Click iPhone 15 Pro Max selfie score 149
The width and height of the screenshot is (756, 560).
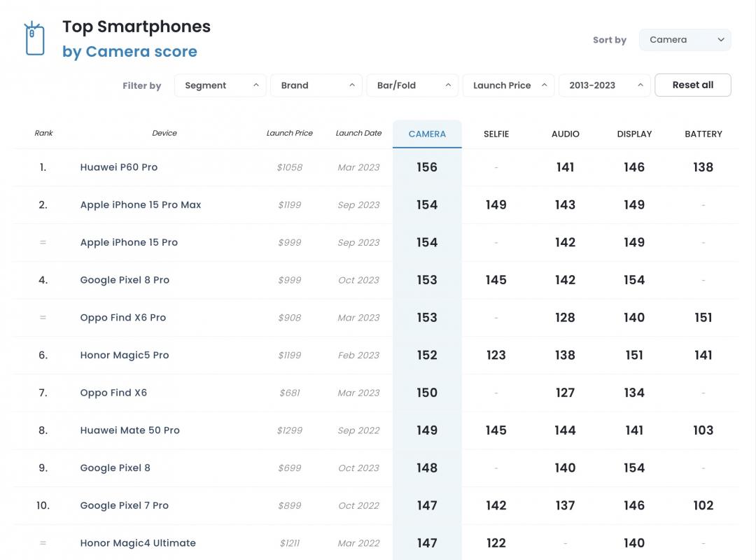(x=496, y=205)
